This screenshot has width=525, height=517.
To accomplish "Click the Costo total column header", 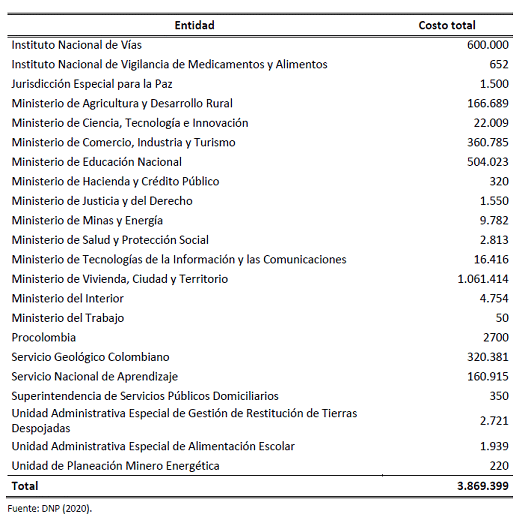I will (447, 25).
